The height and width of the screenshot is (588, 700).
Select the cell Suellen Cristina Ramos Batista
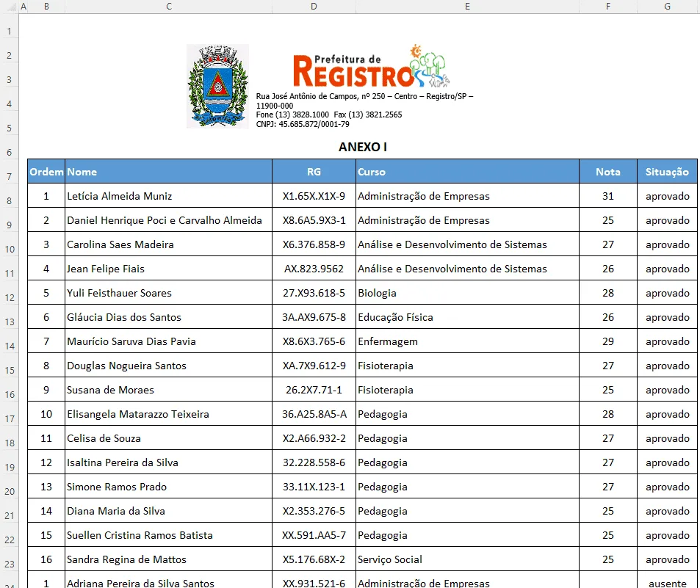[x=169, y=535]
